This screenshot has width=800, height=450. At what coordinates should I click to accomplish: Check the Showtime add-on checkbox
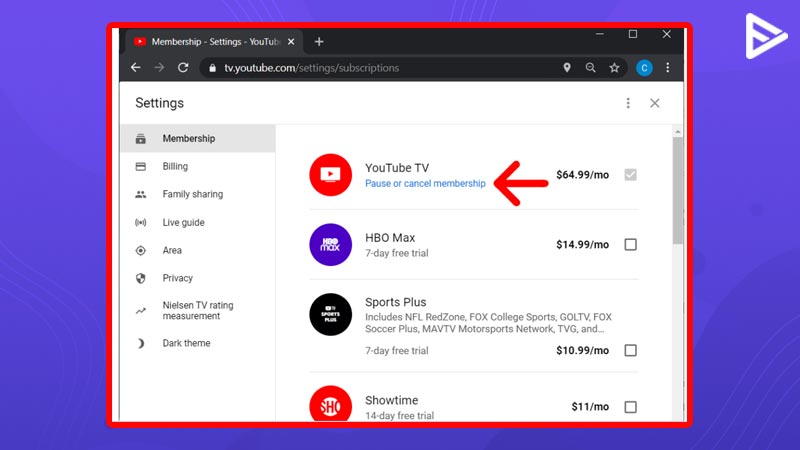[631, 407]
